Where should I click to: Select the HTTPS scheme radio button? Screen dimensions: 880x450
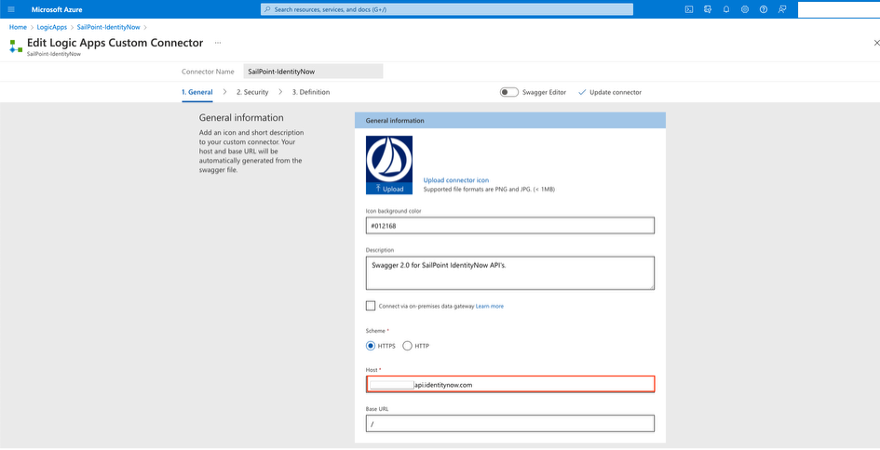[370, 346]
